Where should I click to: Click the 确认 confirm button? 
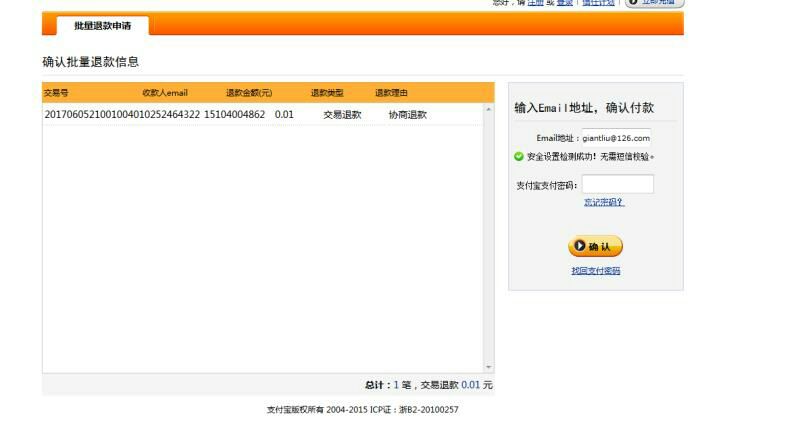pyautogui.click(x=595, y=247)
